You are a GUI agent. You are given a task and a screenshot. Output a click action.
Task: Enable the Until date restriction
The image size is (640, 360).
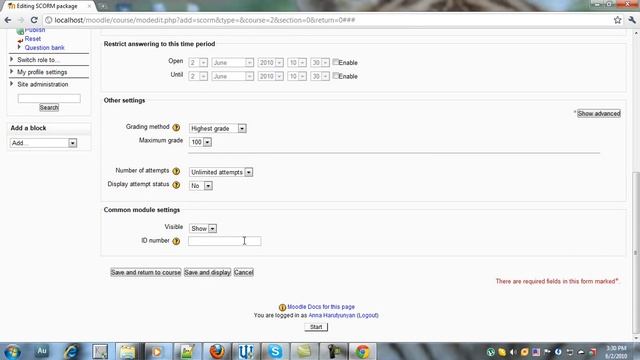tap(336, 76)
